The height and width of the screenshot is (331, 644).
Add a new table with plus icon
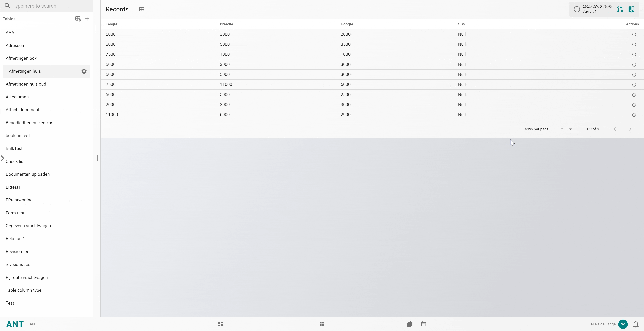[87, 19]
